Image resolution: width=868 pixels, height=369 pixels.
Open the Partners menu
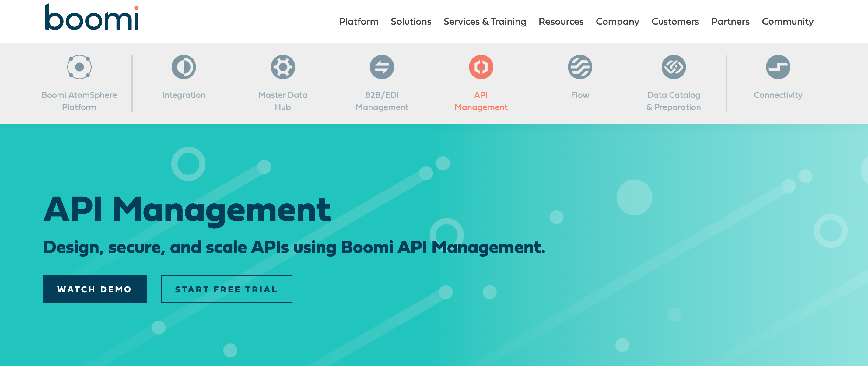[x=730, y=22]
